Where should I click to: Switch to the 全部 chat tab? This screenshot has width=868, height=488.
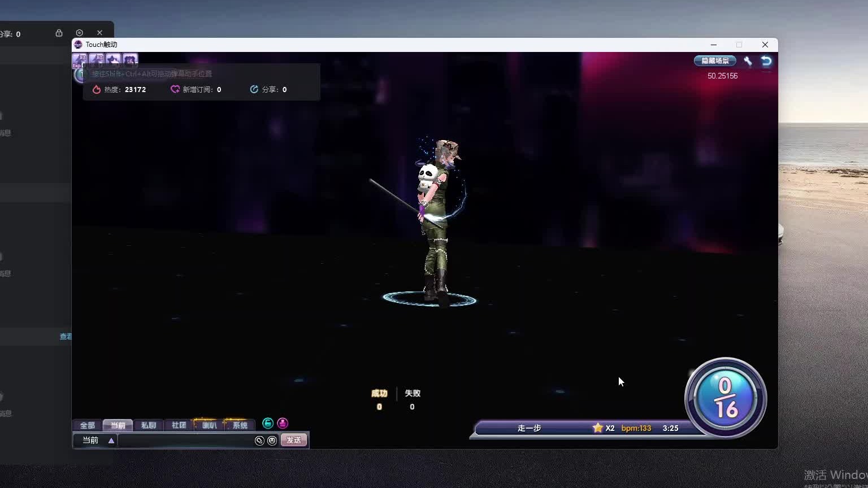(88, 425)
